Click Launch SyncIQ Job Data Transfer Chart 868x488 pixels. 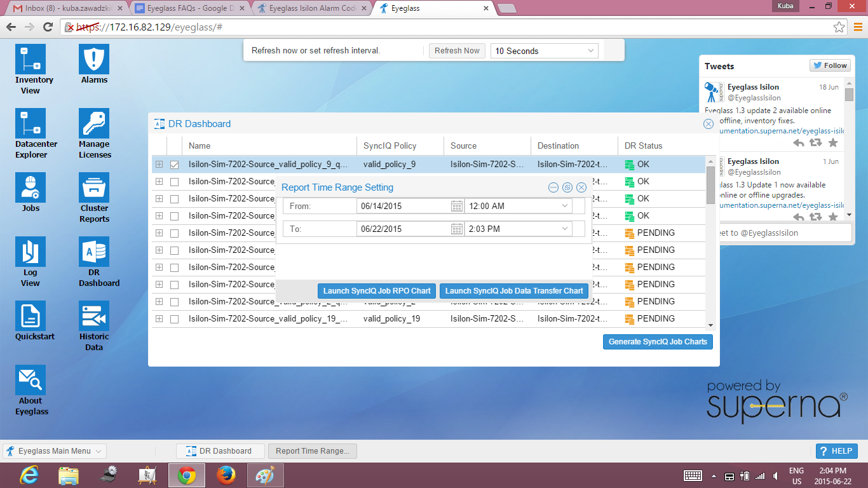(514, 291)
